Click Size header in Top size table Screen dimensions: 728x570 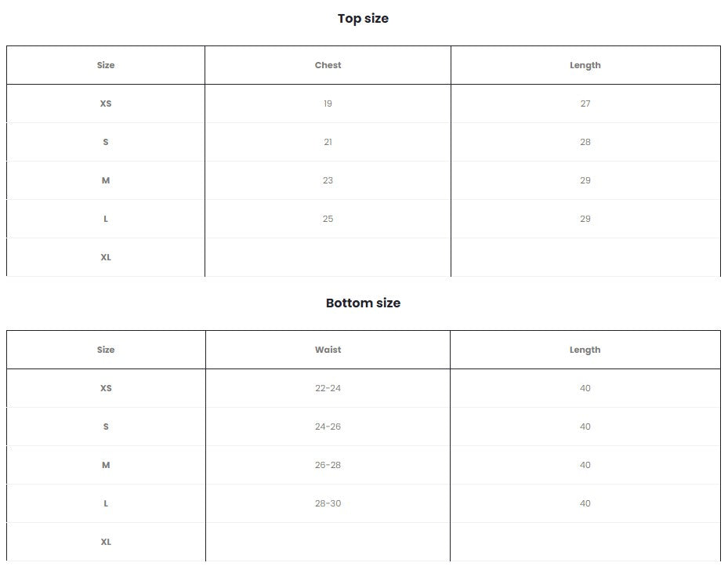(106, 65)
